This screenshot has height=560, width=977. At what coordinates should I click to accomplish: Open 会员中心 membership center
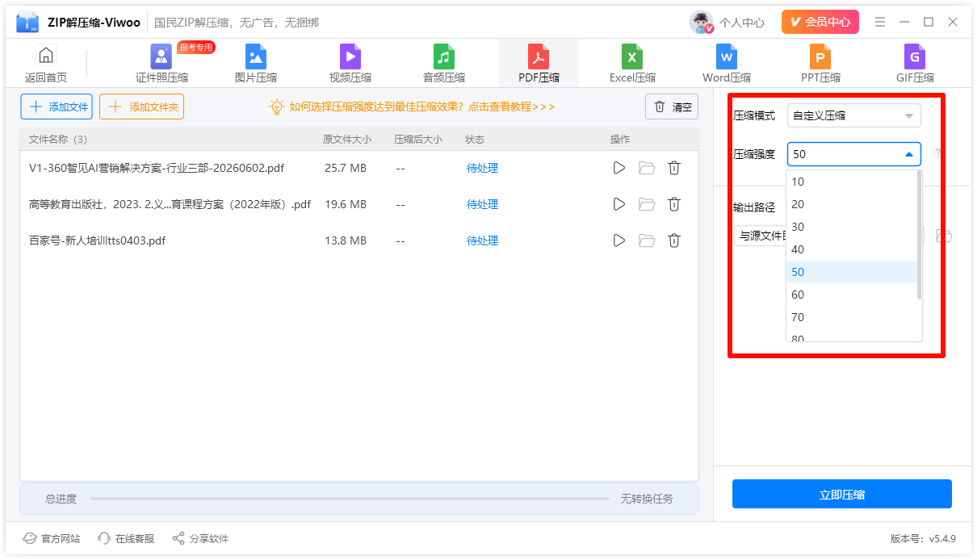click(820, 22)
